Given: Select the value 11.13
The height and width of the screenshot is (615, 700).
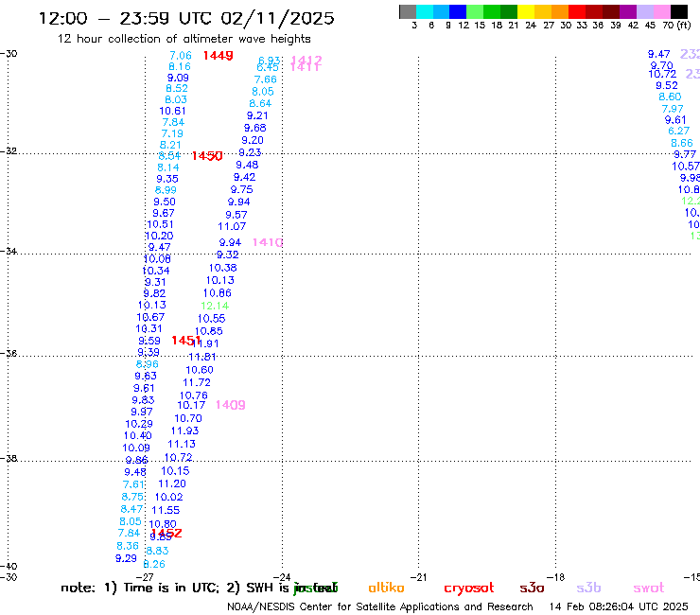Looking at the screenshot, I should click(182, 444).
